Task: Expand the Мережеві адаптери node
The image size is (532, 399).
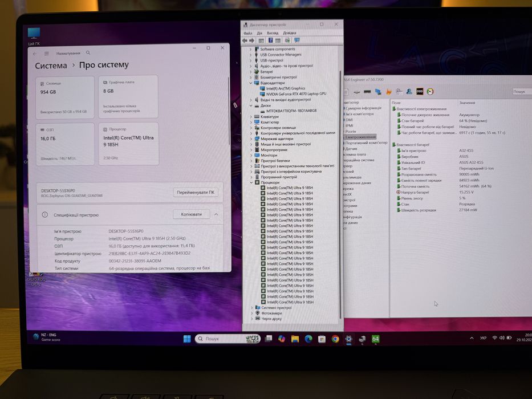Action: (x=251, y=139)
